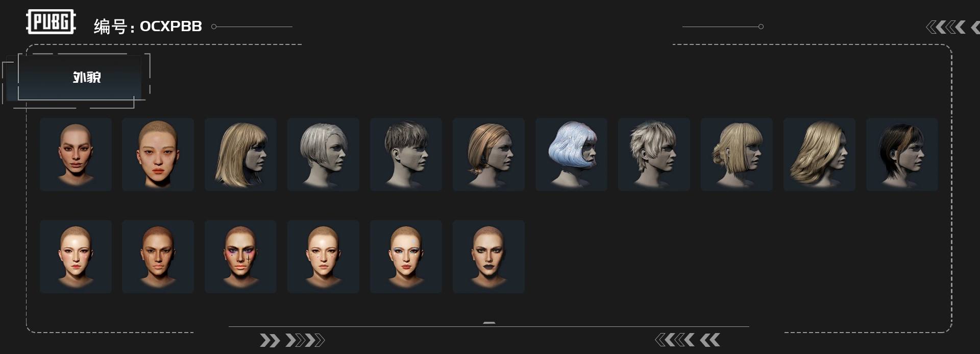Choose the long blonde hair with bangs
Image resolution: width=980 pixels, height=354 pixels.
240,154
